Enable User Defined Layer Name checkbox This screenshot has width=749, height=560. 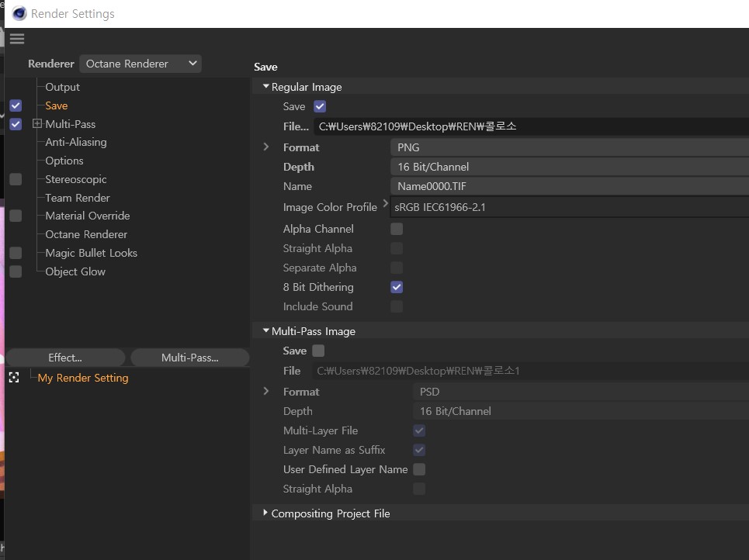[419, 469]
